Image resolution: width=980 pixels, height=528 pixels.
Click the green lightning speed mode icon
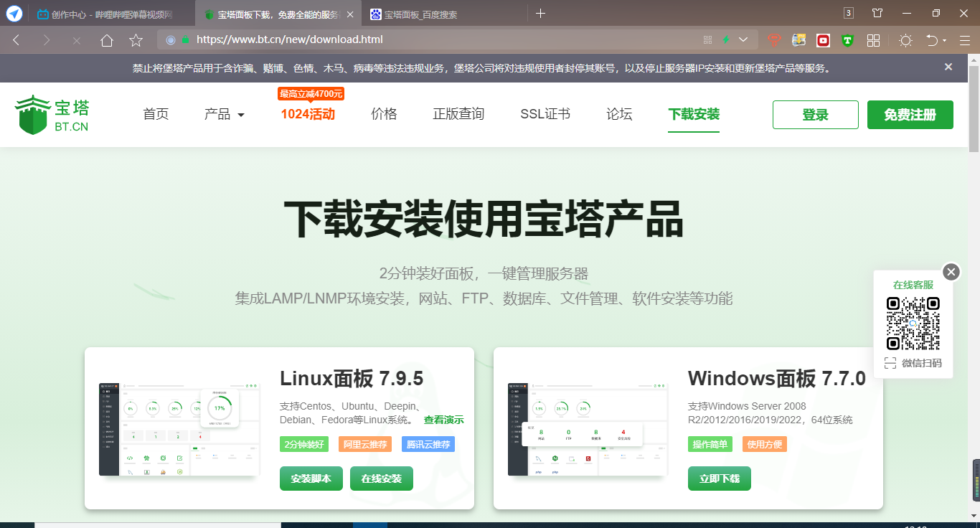[725, 40]
